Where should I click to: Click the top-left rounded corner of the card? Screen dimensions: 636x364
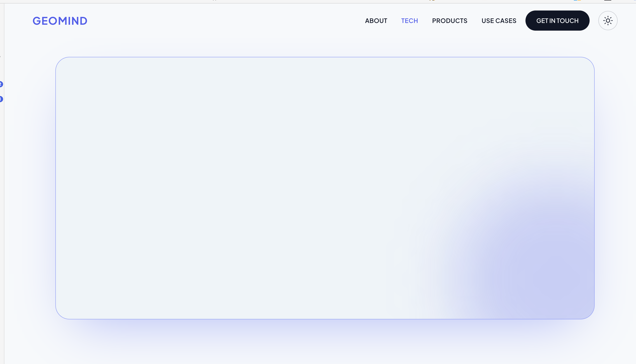[x=61, y=63]
